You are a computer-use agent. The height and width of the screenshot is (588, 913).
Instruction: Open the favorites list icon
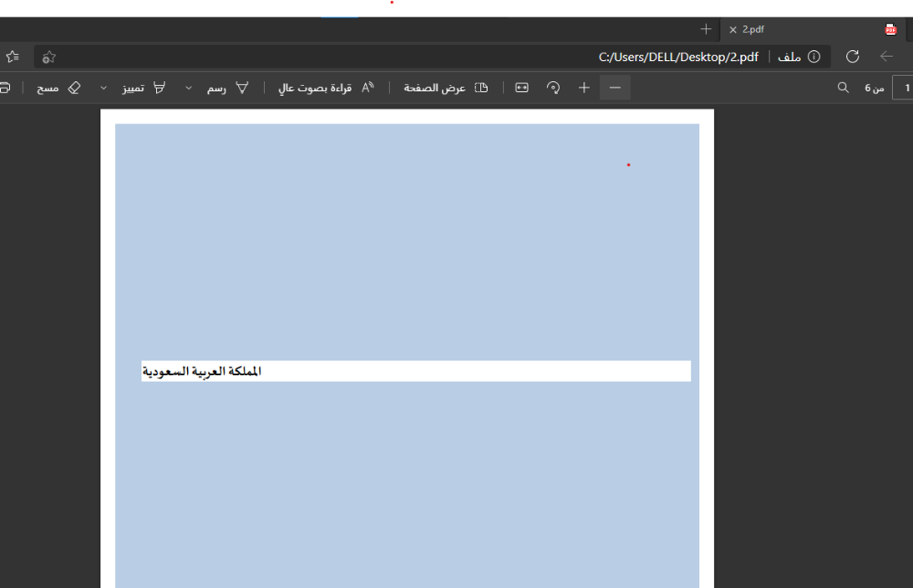click(x=12, y=57)
